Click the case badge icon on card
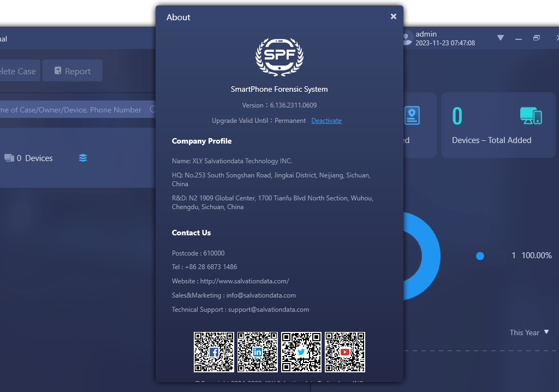559x392 pixels. tap(412, 116)
